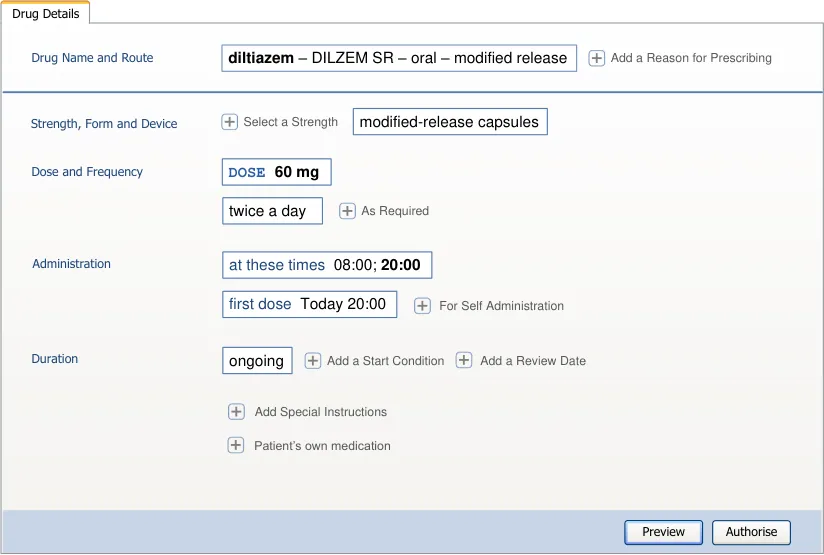Click the Add Special Instructions label

click(321, 412)
